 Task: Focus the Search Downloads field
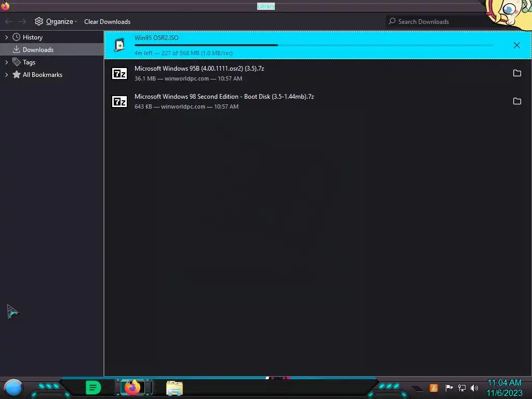coord(437,22)
